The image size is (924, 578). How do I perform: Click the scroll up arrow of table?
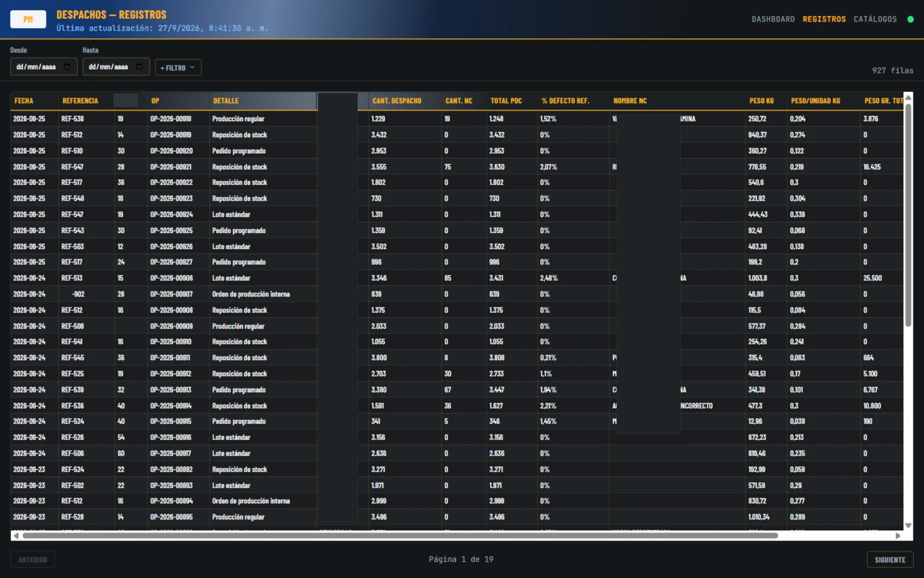(x=908, y=97)
